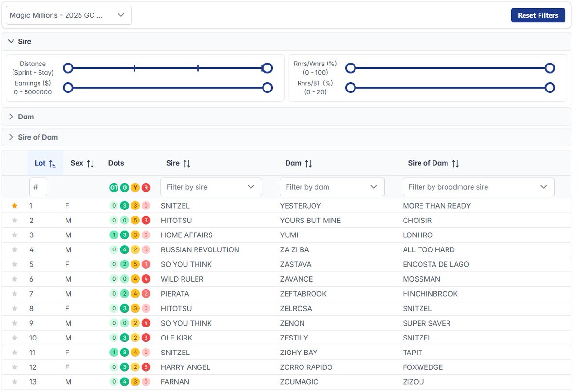Star lot 4 RUSSIAN REVOLUTION row
This screenshot has width=578, height=392.
point(14,250)
